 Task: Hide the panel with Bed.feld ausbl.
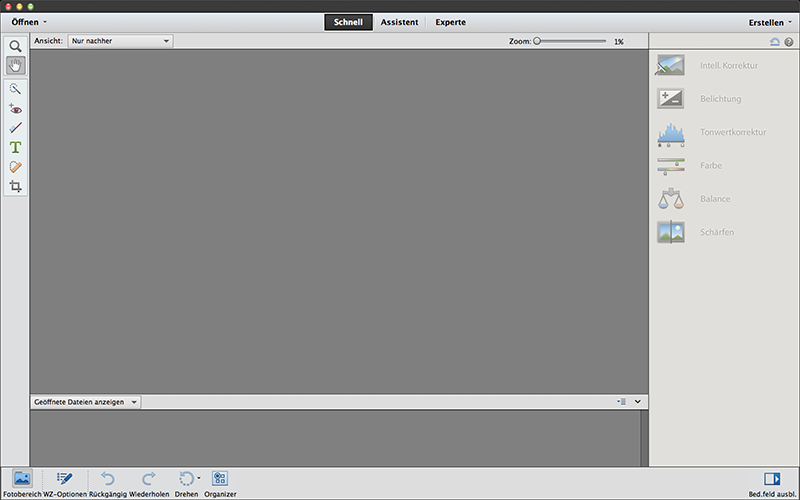(772, 483)
